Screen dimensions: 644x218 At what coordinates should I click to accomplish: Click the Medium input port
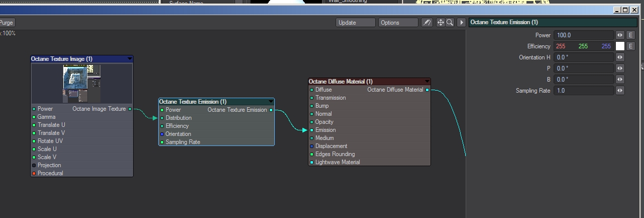[x=312, y=138]
